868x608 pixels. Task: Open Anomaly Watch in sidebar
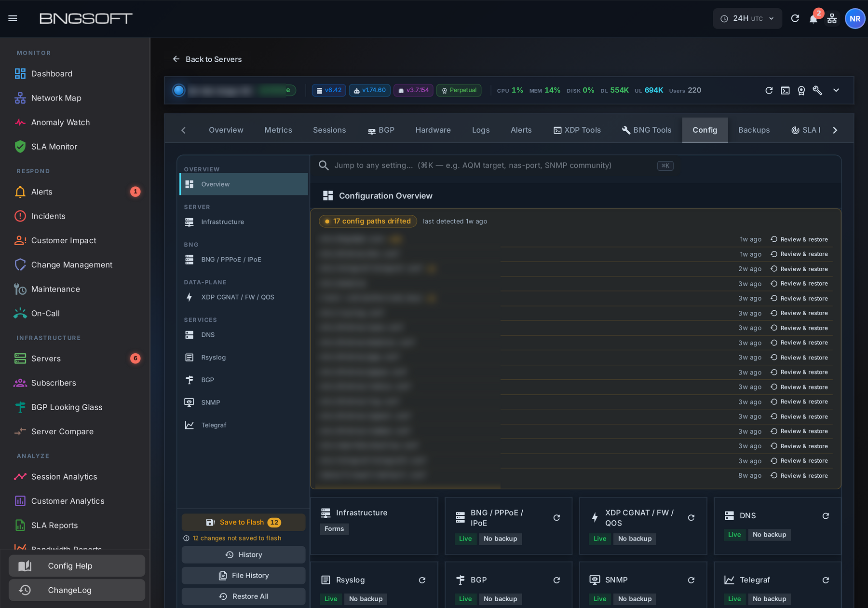75,123
